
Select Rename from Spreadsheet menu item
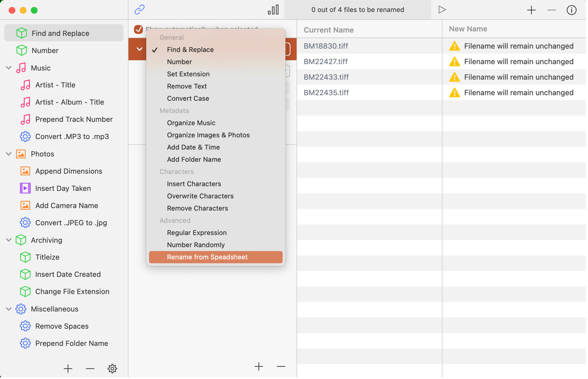(x=216, y=258)
